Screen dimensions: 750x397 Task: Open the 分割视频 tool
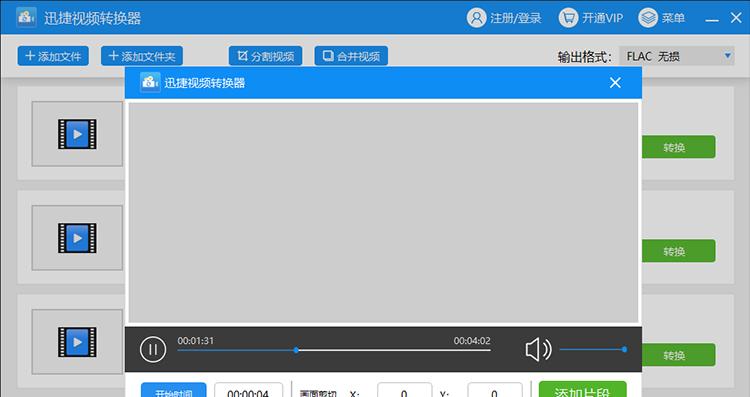click(265, 56)
